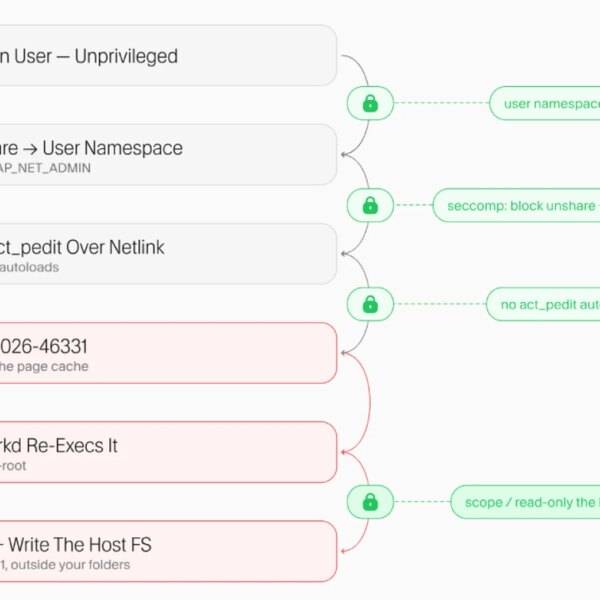Click the green 'user namespace' mitigation pill
The image size is (600, 600).
click(x=545, y=103)
